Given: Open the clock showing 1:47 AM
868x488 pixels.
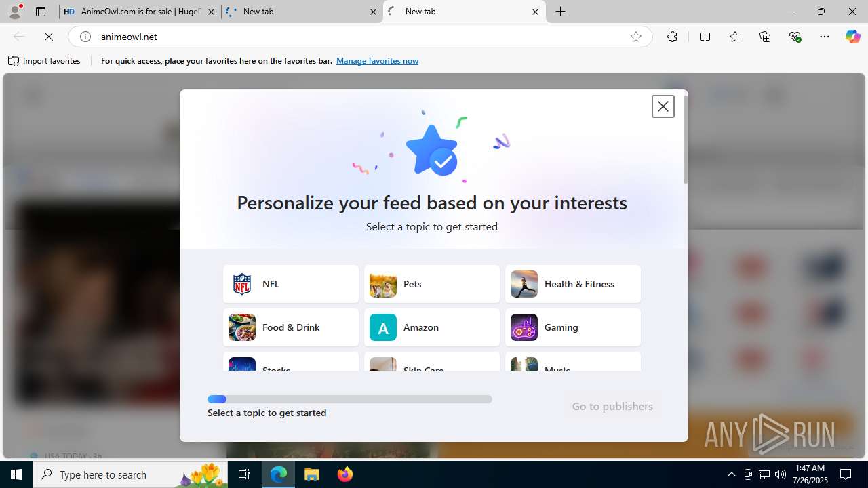Looking at the screenshot, I should tap(810, 474).
